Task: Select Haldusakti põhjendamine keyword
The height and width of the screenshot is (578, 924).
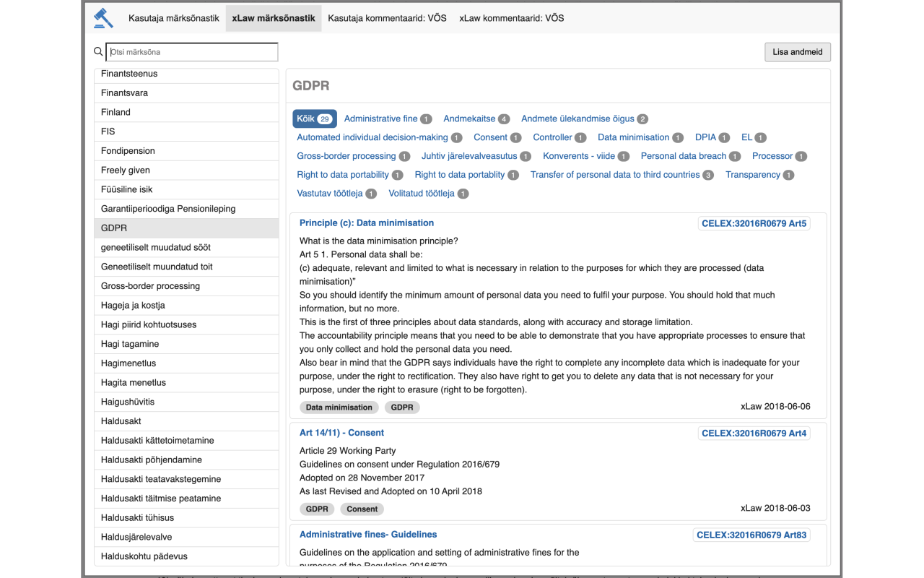Action: (x=186, y=460)
